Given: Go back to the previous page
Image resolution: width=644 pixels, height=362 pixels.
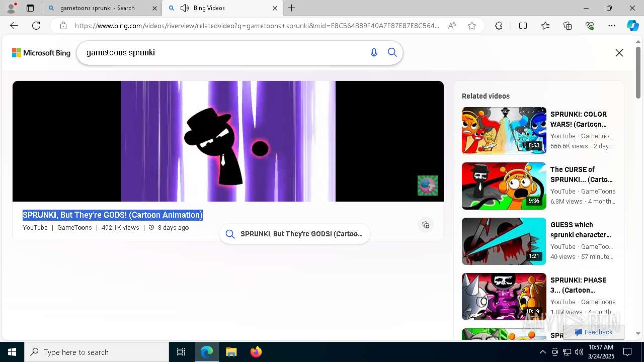Looking at the screenshot, I should point(14,26).
